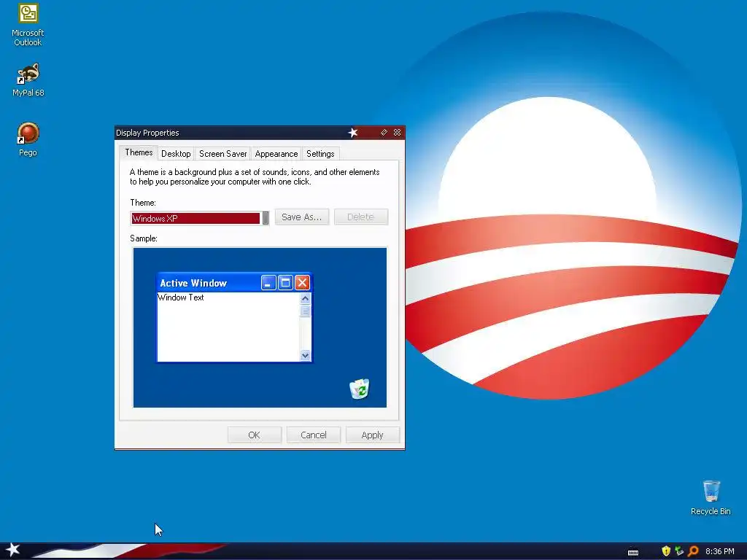Open the orange magnifier tray icon
The width and height of the screenshot is (747, 560).
(693, 551)
